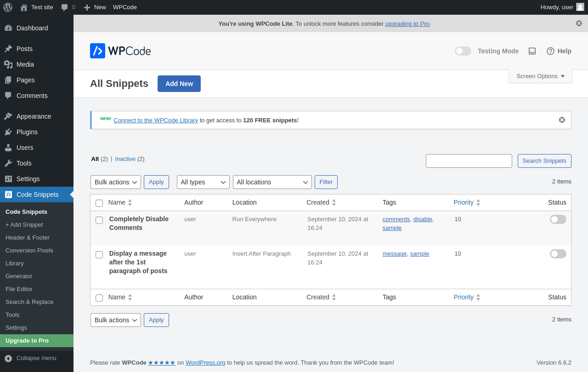Enable the Completely Disable Comments snippet

tap(558, 219)
